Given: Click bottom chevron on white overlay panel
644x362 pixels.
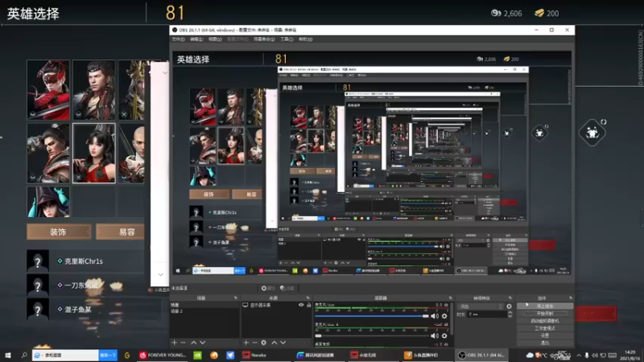Looking at the screenshot, I should (x=160, y=274).
